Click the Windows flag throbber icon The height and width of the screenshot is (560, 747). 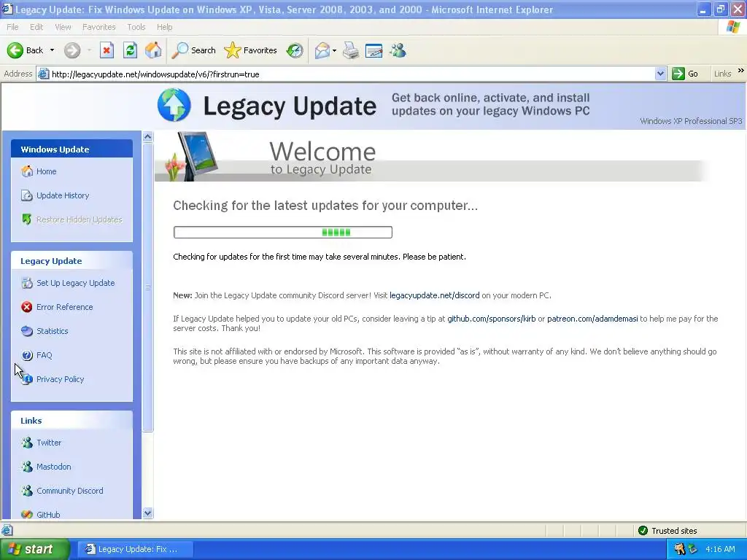[733, 27]
